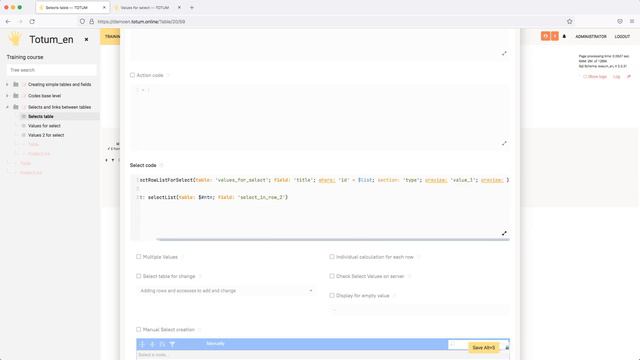Image resolution: width=640 pixels, height=360 pixels.
Task: Close the Totum_en sidebar with the X
Action: tap(86, 40)
